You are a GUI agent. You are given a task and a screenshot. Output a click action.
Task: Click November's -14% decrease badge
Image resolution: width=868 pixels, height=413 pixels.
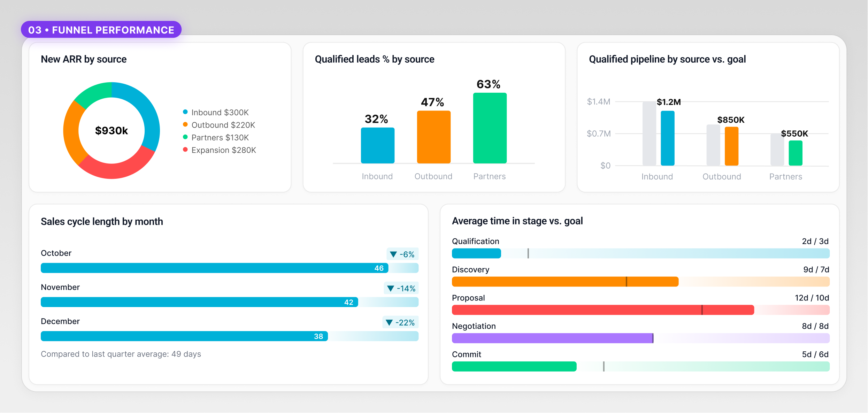(401, 288)
